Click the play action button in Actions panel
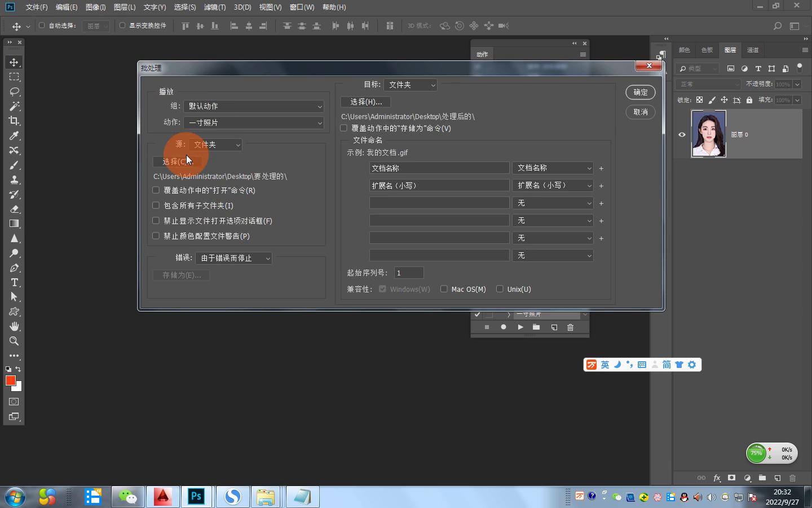The width and height of the screenshot is (812, 508). coord(520,327)
